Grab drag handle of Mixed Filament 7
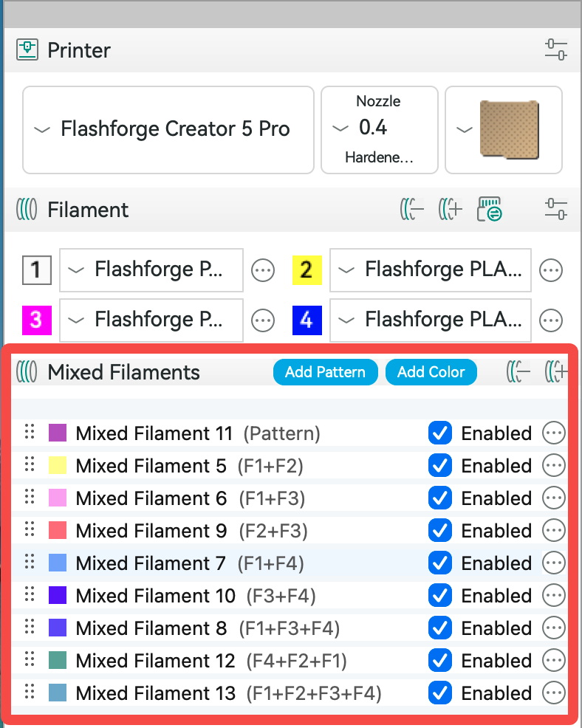Screen dimensions: 582x728 pyautogui.click(x=30, y=562)
